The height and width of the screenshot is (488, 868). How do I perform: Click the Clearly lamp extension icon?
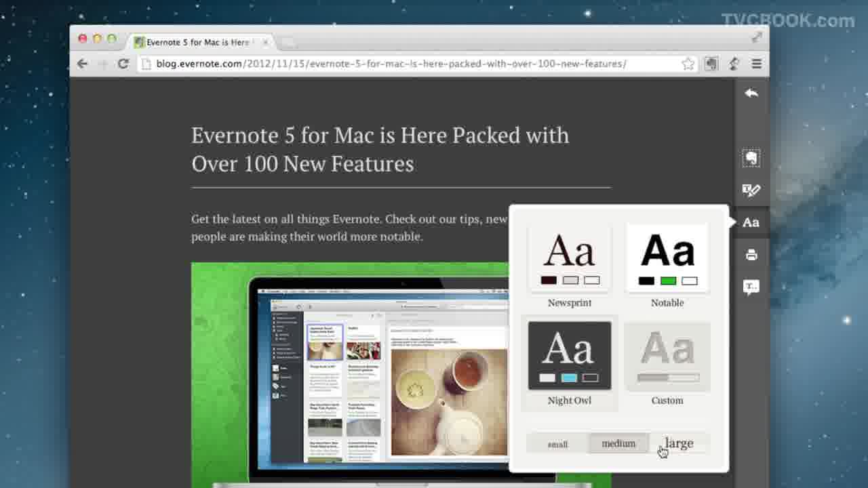[x=734, y=64]
